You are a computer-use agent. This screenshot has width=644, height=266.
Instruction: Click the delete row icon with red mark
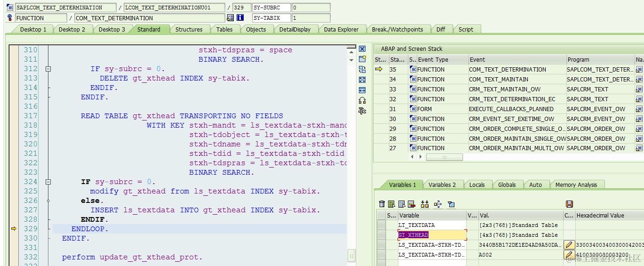(x=411, y=204)
